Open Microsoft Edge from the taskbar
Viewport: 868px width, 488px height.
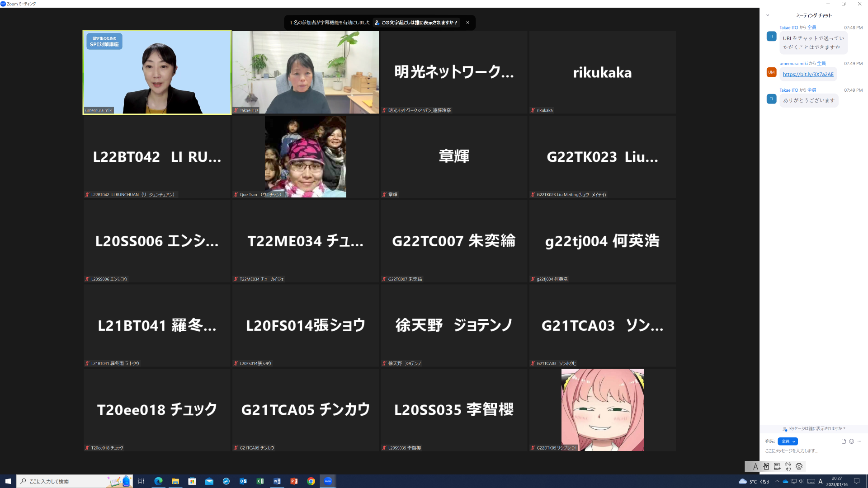click(158, 481)
